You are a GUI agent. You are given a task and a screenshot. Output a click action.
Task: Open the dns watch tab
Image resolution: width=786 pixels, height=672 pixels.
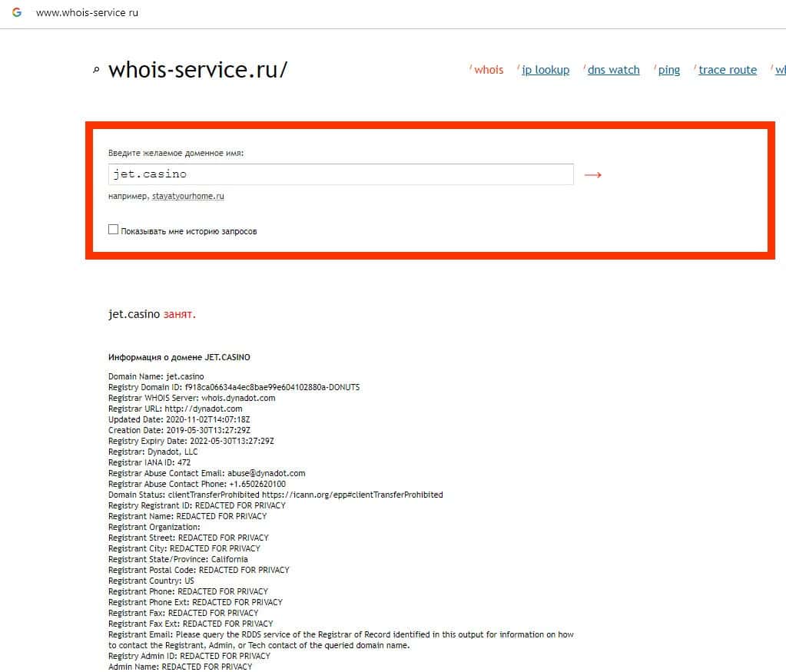pyautogui.click(x=614, y=70)
